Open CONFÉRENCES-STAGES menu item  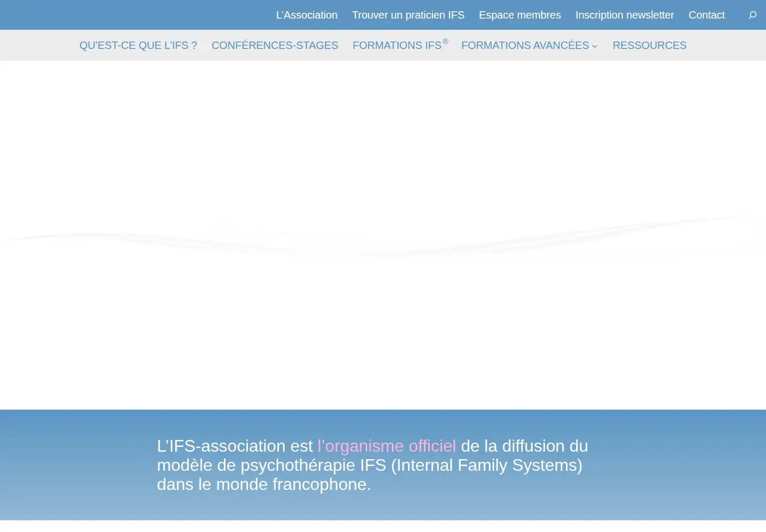pos(274,45)
